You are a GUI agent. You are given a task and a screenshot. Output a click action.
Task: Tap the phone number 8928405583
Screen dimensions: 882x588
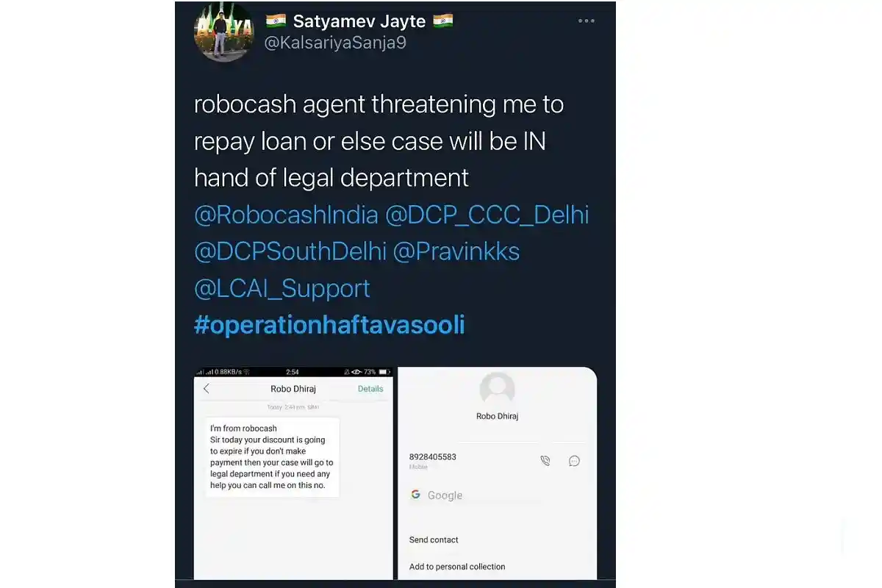(433, 456)
